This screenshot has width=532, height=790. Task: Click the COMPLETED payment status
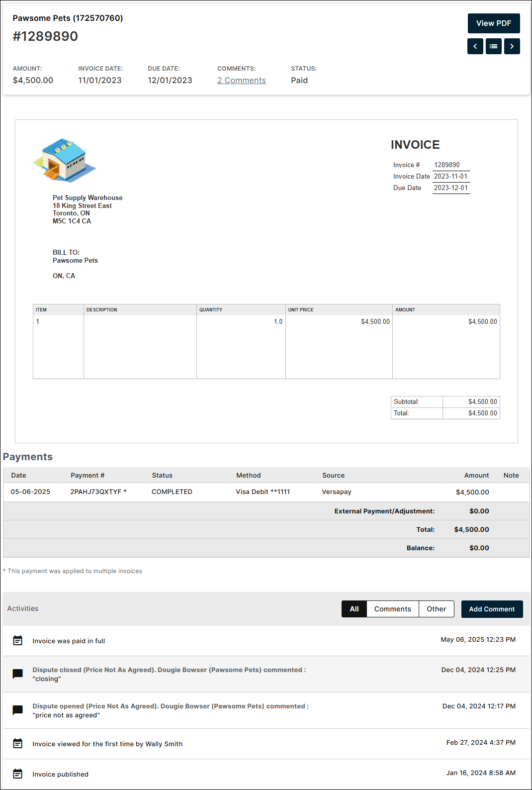coord(172,492)
